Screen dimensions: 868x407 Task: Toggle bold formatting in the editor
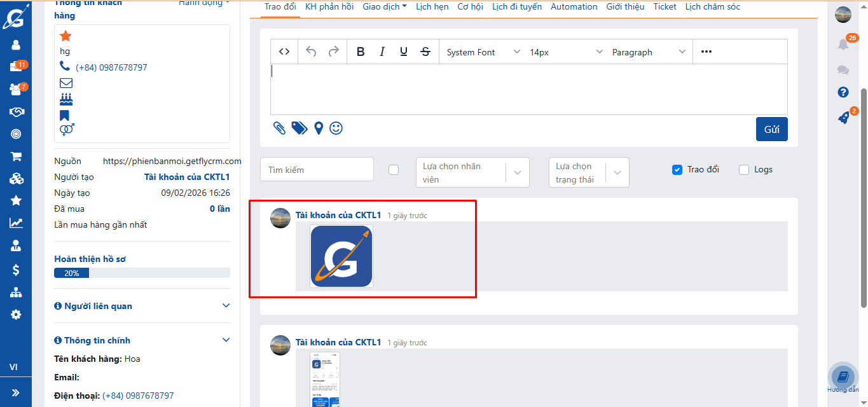pyautogui.click(x=361, y=52)
